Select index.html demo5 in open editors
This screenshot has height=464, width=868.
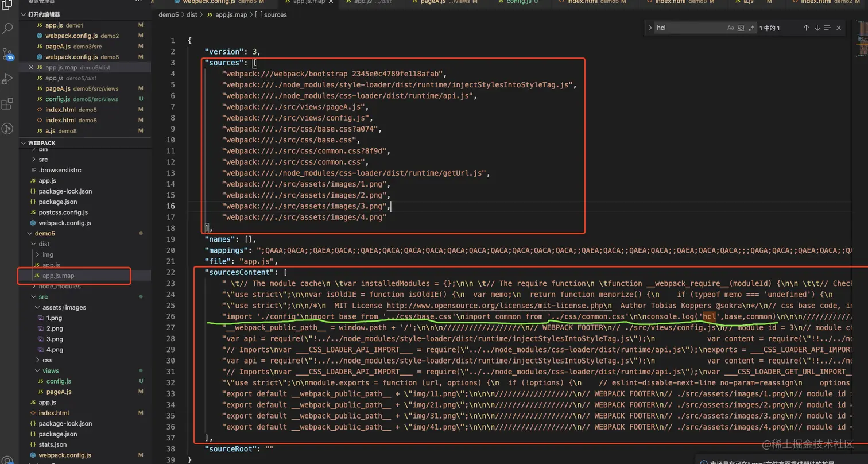pyautogui.click(x=85, y=110)
